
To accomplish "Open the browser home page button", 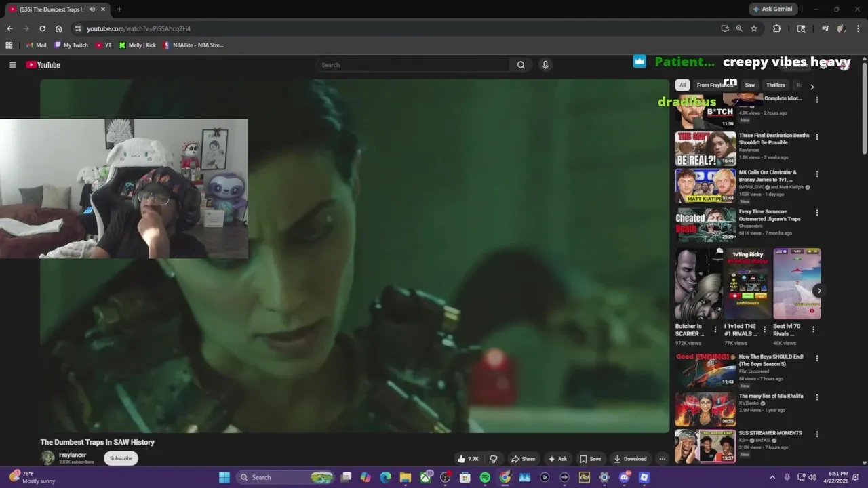I will pyautogui.click(x=59, y=28).
